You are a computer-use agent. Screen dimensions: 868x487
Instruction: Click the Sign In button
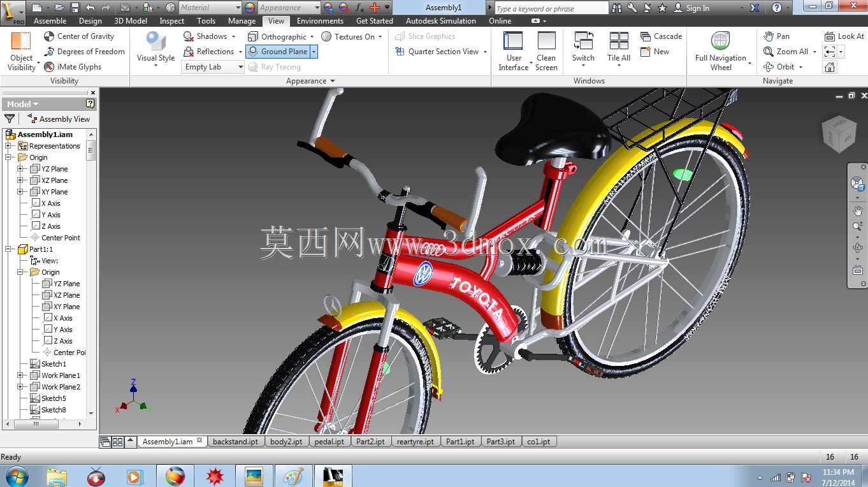[691, 8]
